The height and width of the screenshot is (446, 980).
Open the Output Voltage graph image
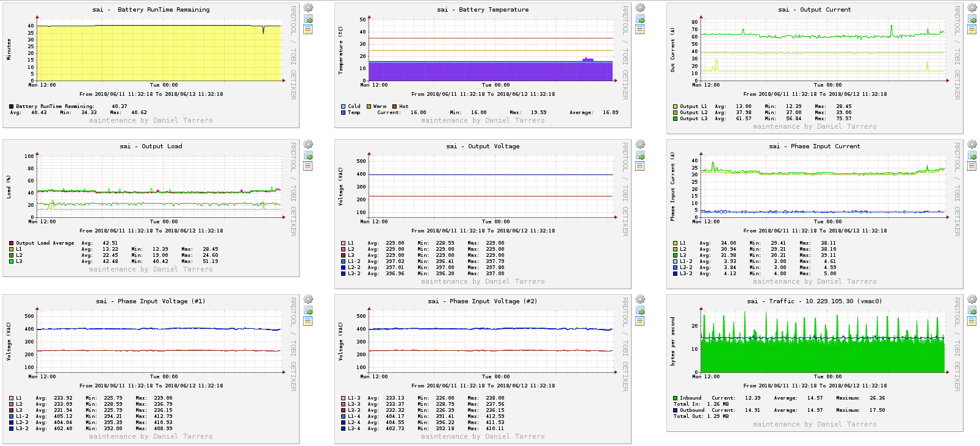click(x=483, y=214)
